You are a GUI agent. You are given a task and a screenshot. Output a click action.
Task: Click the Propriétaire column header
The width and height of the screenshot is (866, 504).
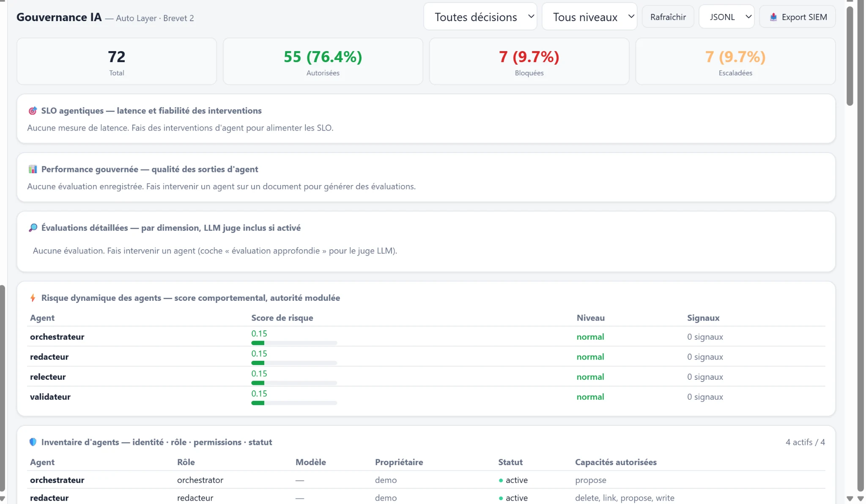click(x=399, y=463)
